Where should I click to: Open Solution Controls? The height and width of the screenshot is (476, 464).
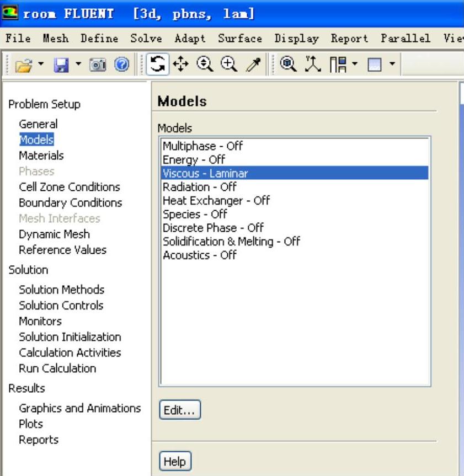click(x=61, y=306)
